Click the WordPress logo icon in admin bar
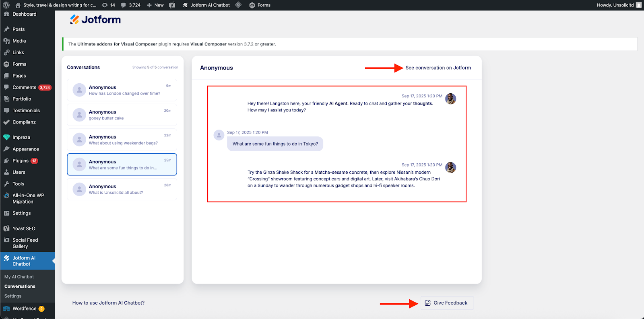The width and height of the screenshot is (644, 319). tap(6, 5)
